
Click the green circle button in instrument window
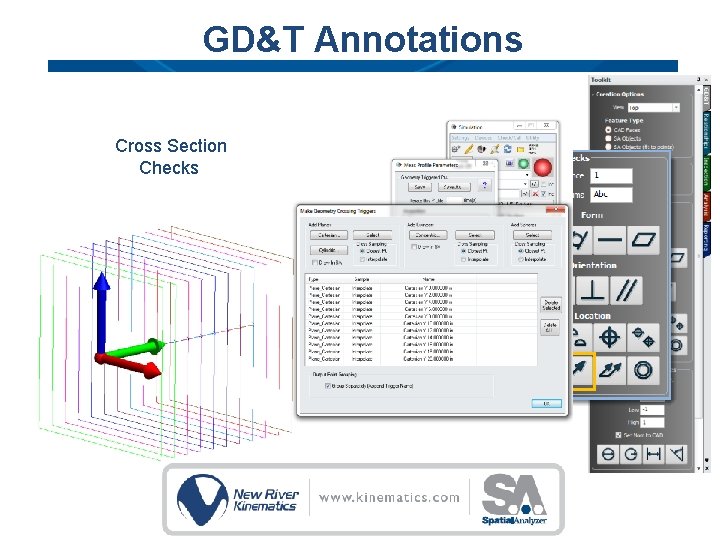pyautogui.click(x=523, y=163)
